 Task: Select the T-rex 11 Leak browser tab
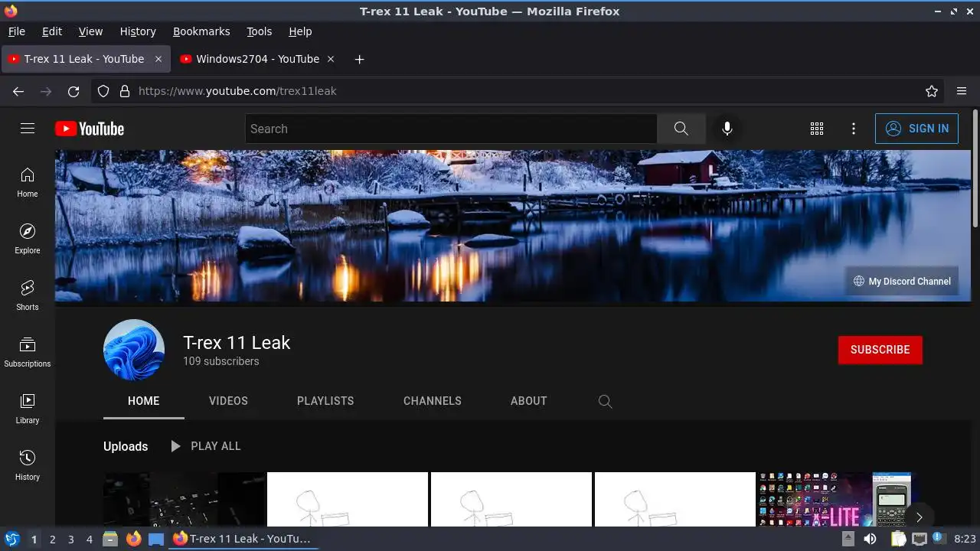tap(84, 59)
